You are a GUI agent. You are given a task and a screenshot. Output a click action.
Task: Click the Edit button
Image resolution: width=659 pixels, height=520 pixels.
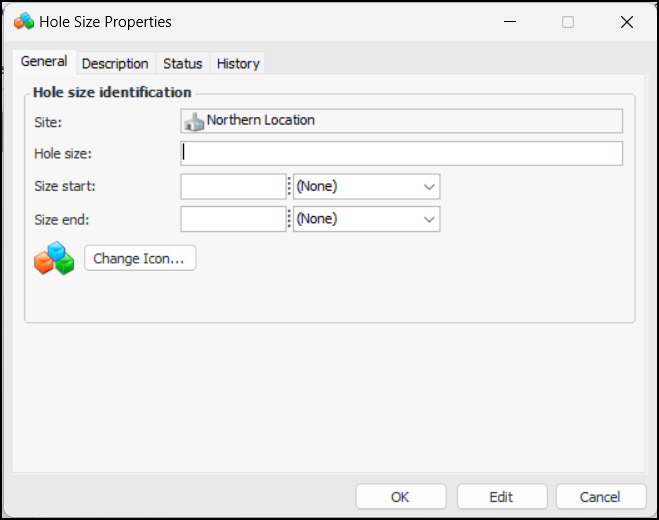(x=501, y=497)
